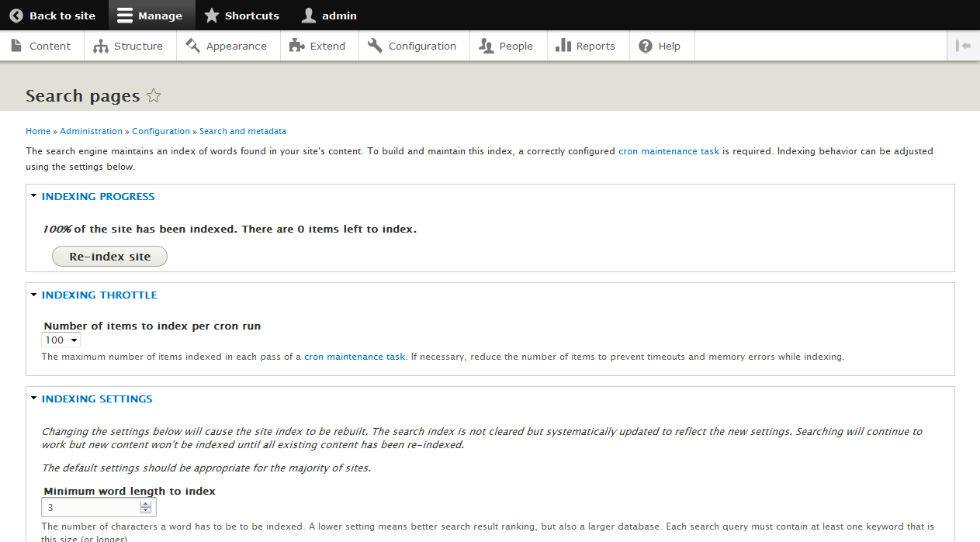980x542 pixels.
Task: Open the Help page
Action: click(x=659, y=46)
